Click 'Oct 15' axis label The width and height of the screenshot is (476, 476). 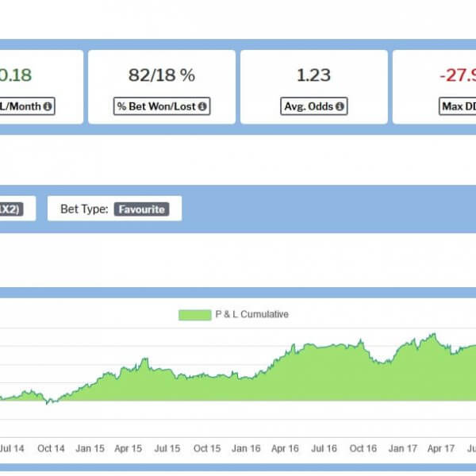(207, 448)
